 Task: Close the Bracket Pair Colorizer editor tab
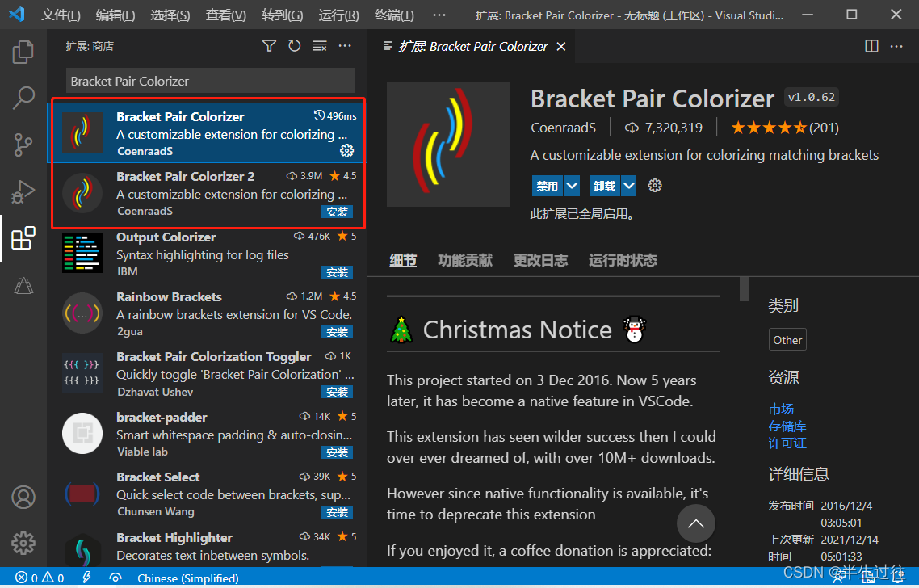click(561, 46)
